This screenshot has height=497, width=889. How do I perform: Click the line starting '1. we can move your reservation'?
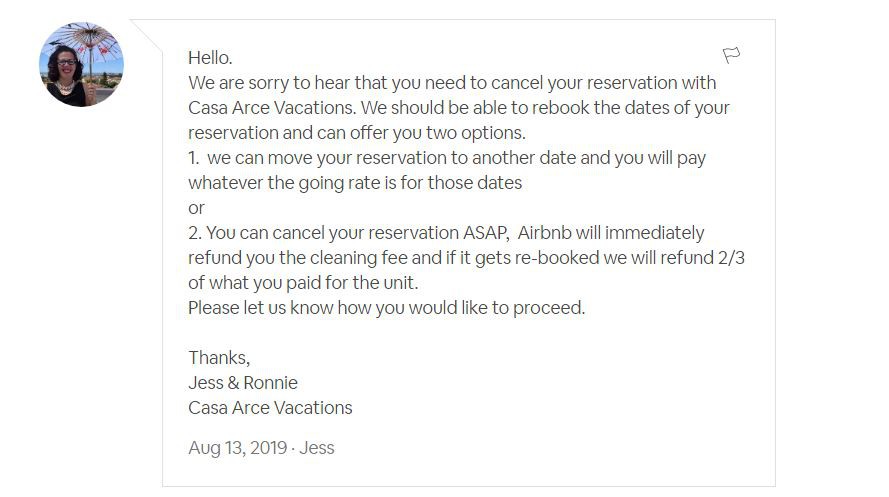point(447,158)
